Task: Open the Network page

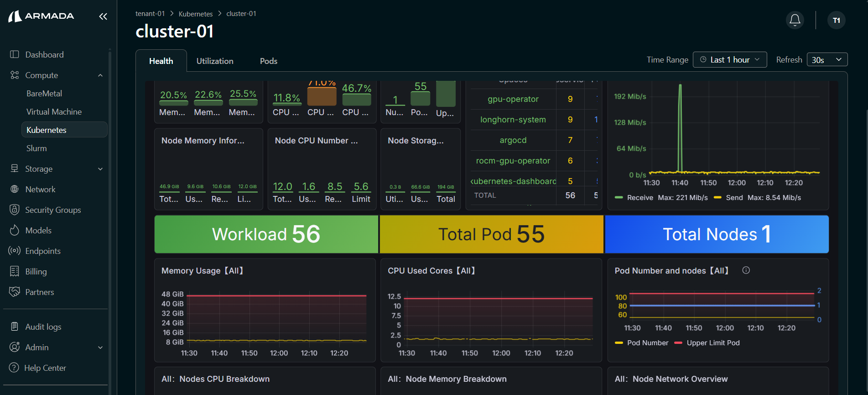Action: pyautogui.click(x=40, y=189)
